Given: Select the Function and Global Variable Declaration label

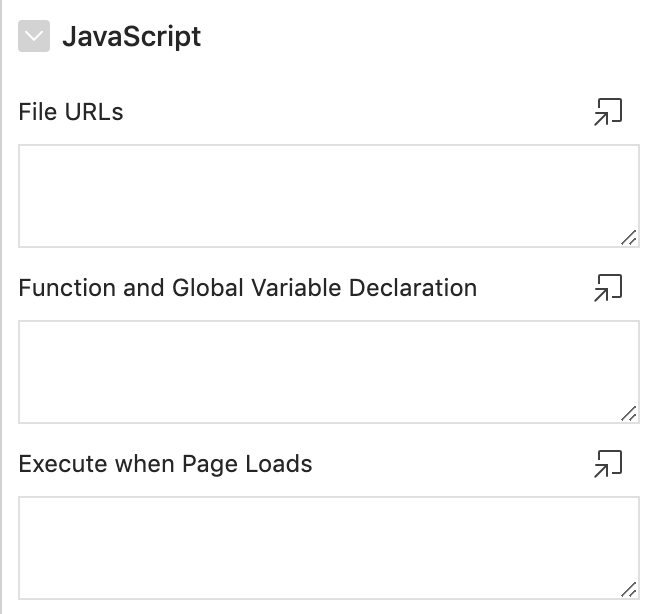Looking at the screenshot, I should pos(247,288).
